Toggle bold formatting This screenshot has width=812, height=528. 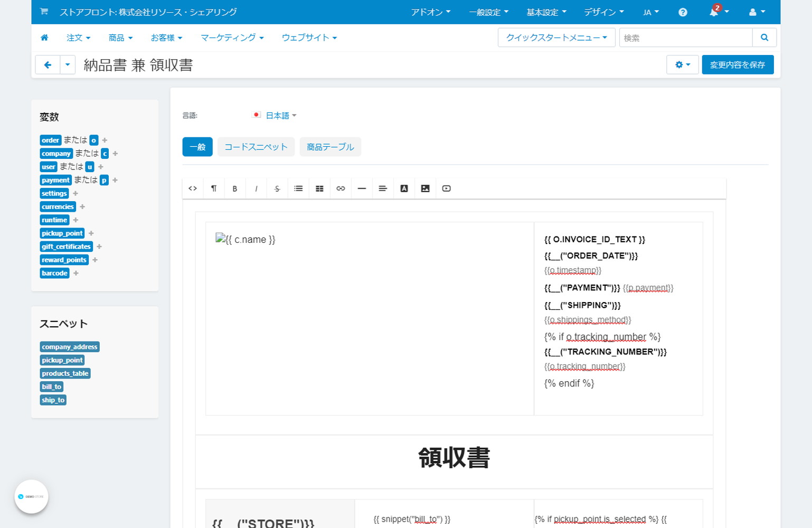pos(235,188)
